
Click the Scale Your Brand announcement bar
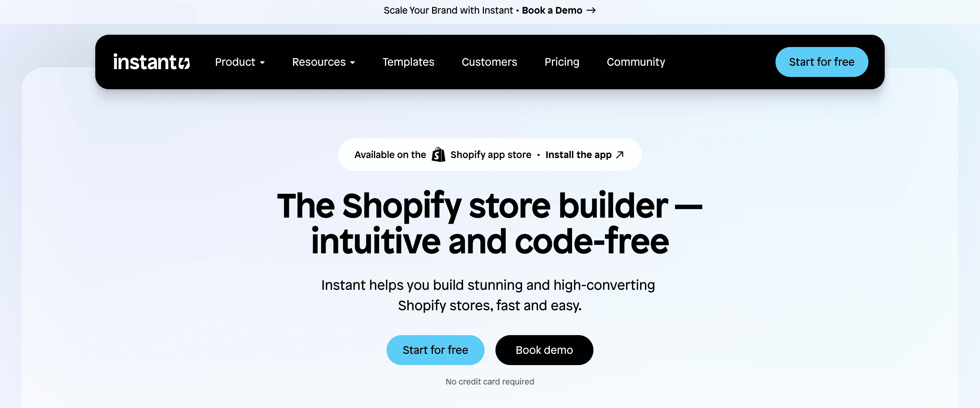point(490,10)
